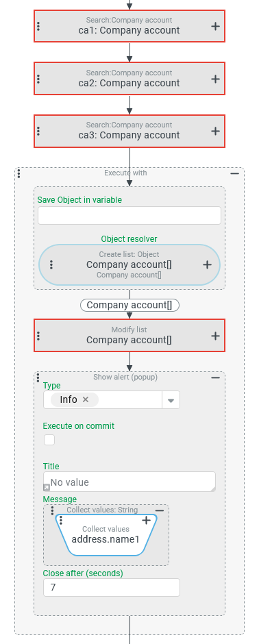Open the Type dropdown arrow
The width and height of the screenshot is (259, 644).
[171, 400]
